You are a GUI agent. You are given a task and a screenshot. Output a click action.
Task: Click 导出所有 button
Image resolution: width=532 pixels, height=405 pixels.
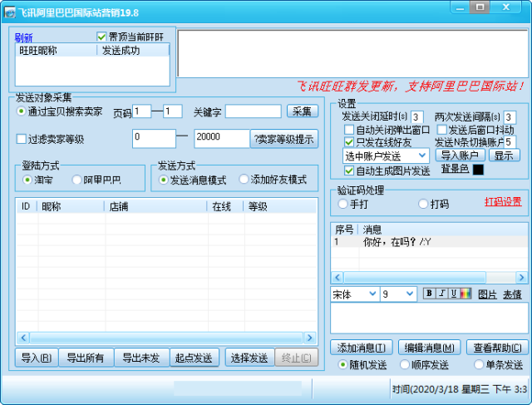[x=86, y=358]
